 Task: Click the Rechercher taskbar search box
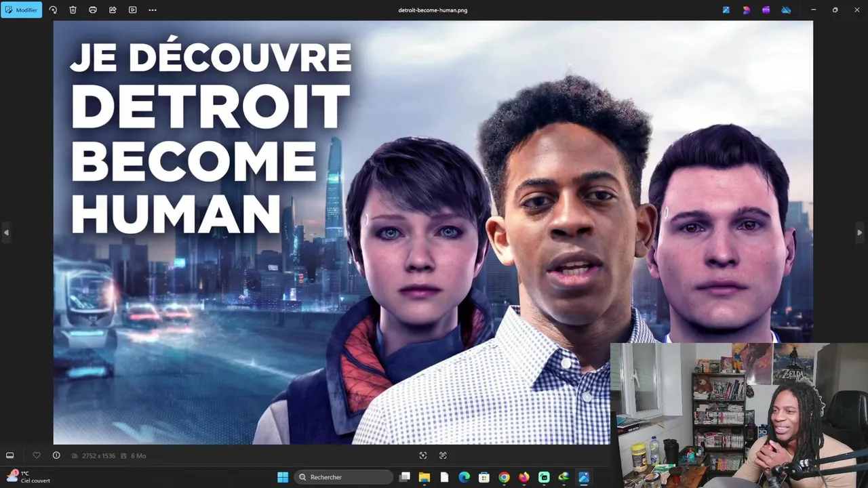click(x=344, y=477)
